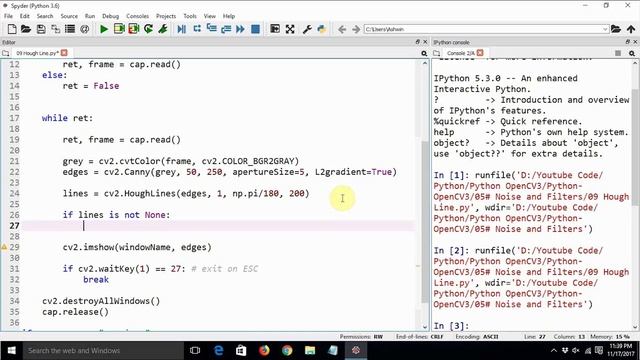Browse tabs icon in Editor pane
Image resolution: width=640 pixels, height=360 pixels.
(x=6, y=53)
